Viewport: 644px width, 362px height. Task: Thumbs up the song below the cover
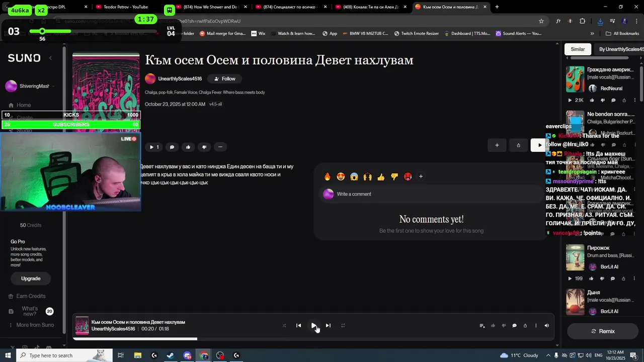(x=188, y=147)
